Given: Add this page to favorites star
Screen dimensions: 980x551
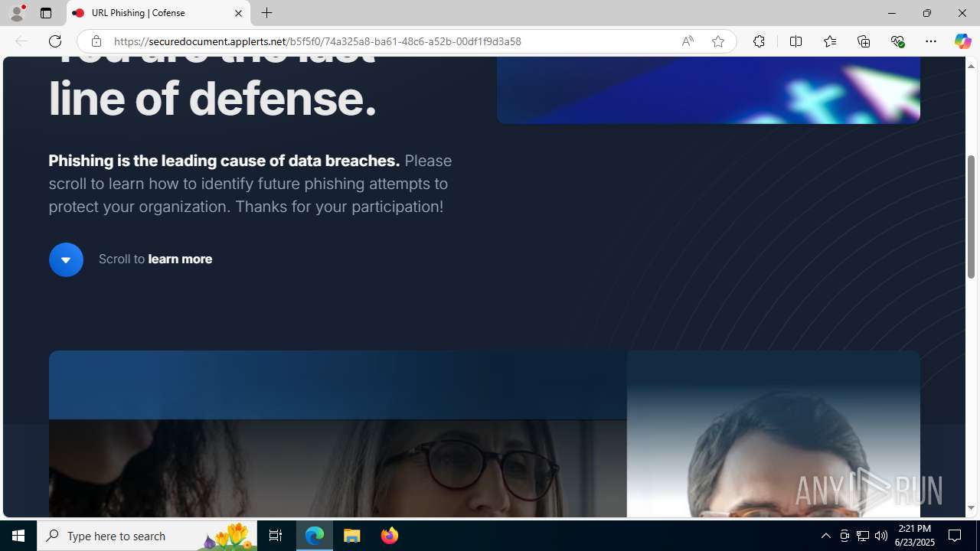Looking at the screenshot, I should pos(717,41).
